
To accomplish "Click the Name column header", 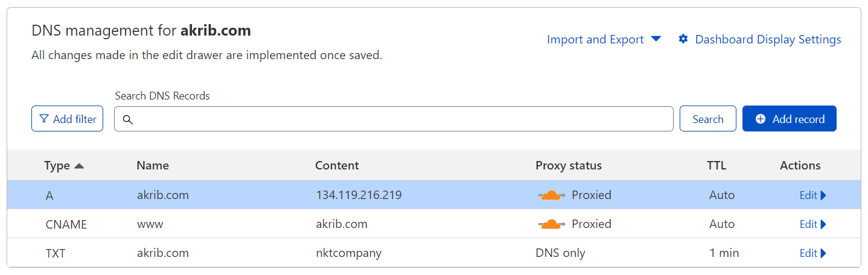I will point(153,165).
